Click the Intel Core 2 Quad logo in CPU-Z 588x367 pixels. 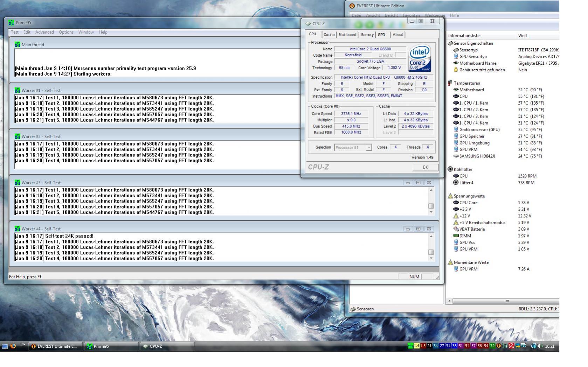(x=420, y=58)
